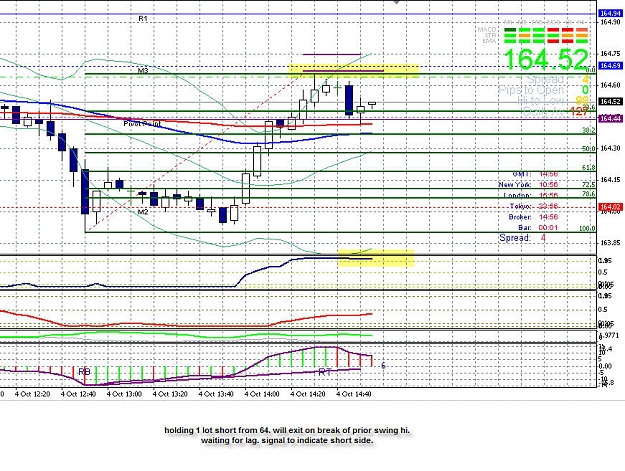This screenshot has height=471, width=625.
Task: Click the 164.30 price axis label
Action: 610,148
